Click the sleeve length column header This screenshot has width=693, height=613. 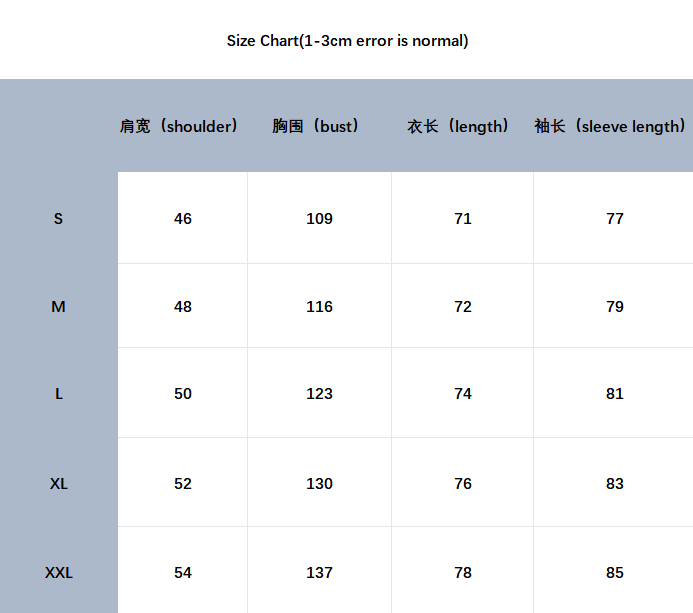point(611,126)
